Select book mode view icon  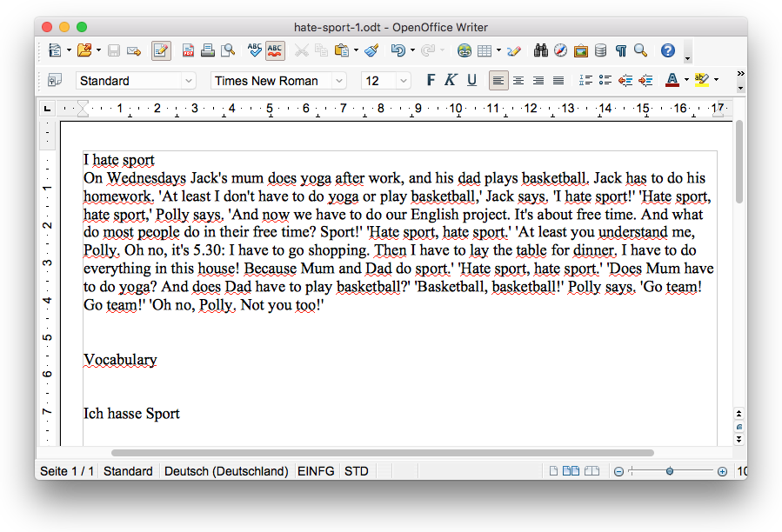tap(592, 470)
